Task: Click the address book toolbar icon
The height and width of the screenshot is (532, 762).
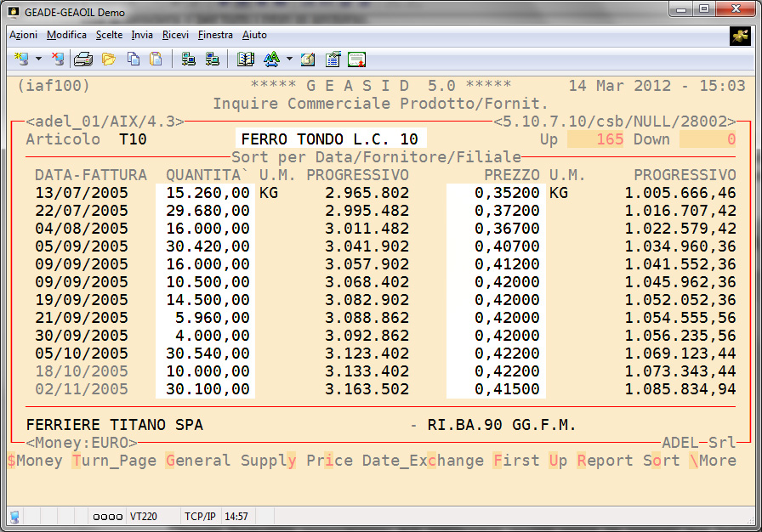Action: point(246,59)
